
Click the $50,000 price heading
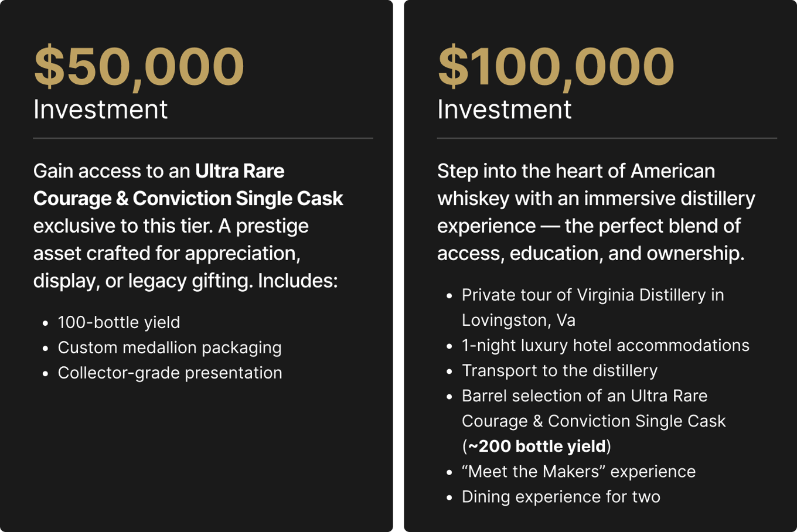[139, 67]
